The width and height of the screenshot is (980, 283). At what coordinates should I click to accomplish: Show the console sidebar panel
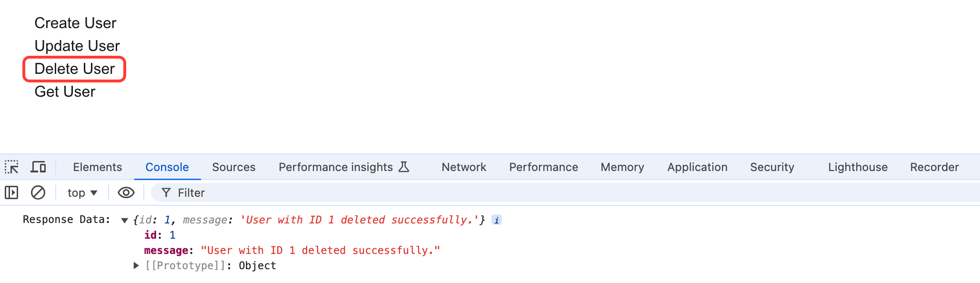click(11, 192)
